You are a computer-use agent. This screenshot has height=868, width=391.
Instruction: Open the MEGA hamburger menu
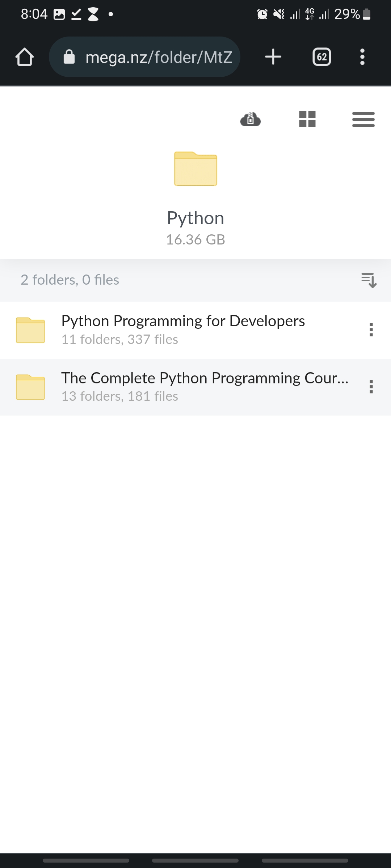(x=363, y=119)
